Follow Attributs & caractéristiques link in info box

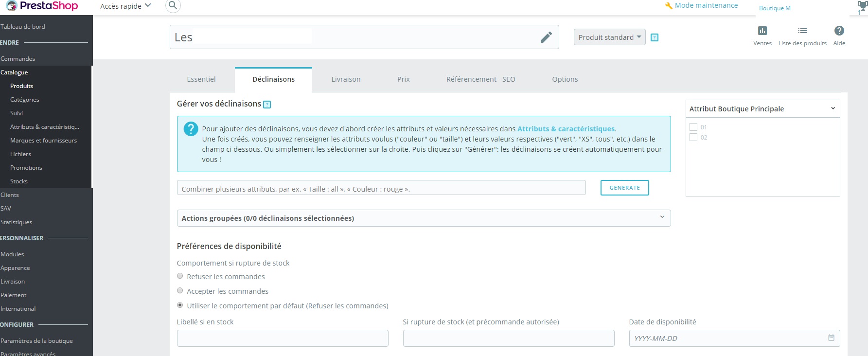point(566,129)
